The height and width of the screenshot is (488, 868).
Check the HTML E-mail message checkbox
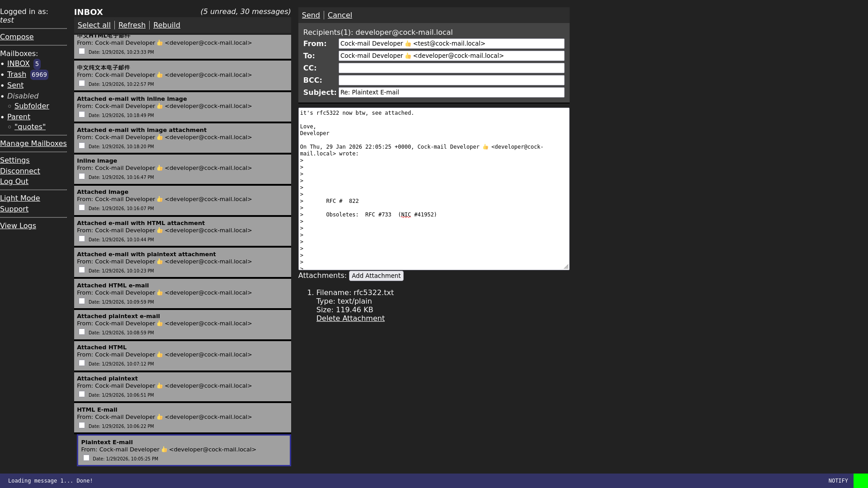(81, 425)
